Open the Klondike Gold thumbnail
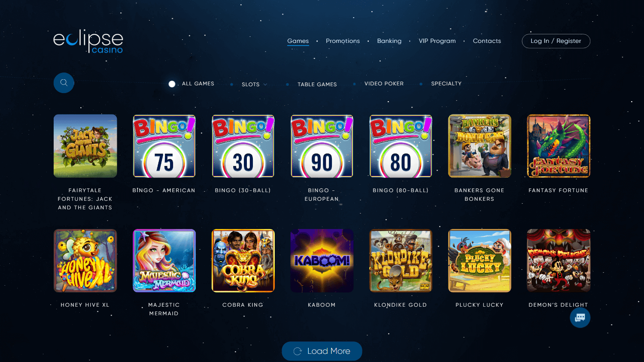The width and height of the screenshot is (644, 362). point(401,261)
